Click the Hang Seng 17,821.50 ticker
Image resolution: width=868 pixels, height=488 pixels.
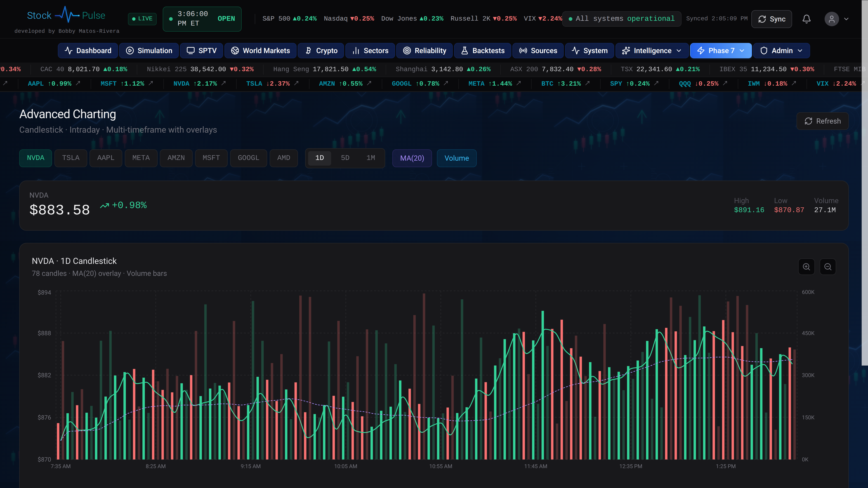(x=325, y=69)
